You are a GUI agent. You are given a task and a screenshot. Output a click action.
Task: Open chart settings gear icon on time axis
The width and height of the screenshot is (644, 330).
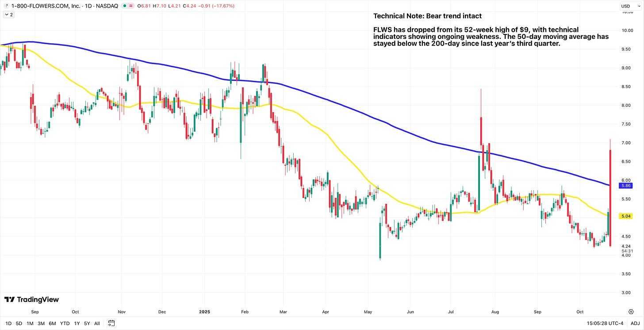[630, 311]
